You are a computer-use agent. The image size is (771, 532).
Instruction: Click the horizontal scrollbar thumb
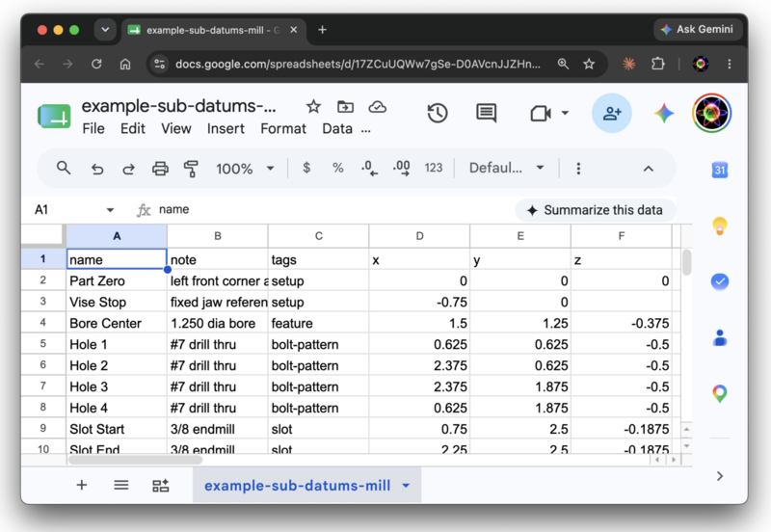(135, 460)
